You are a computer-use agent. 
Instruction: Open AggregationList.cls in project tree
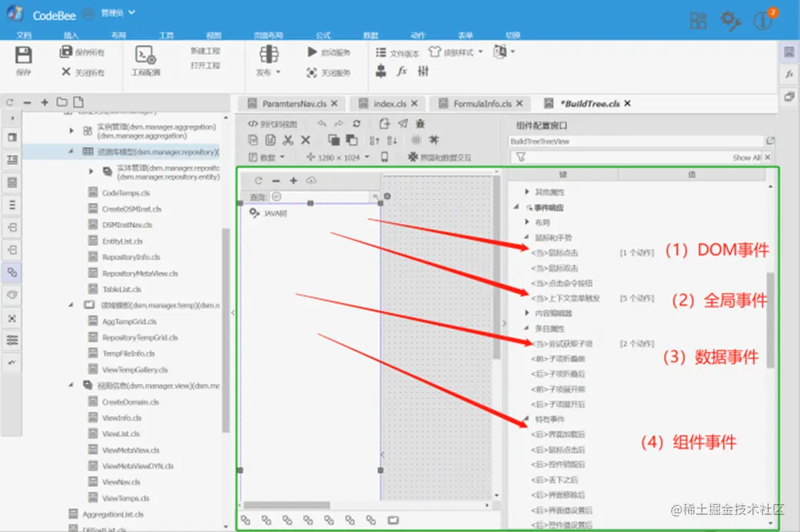(x=113, y=514)
